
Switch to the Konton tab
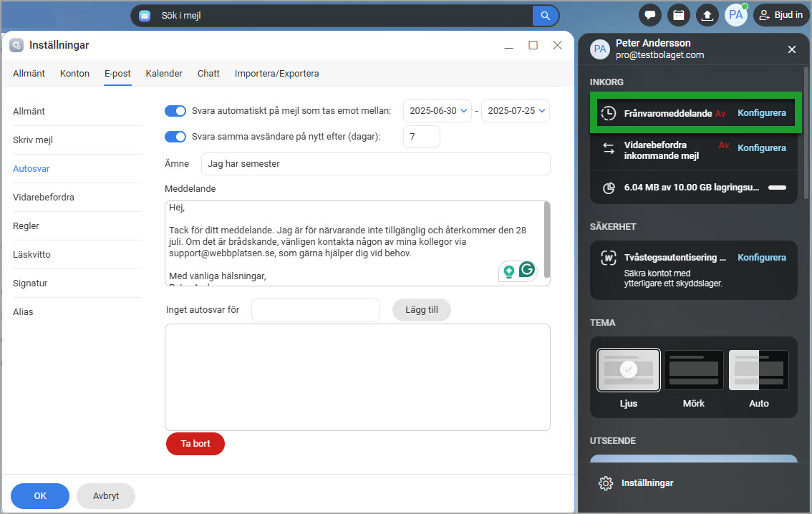74,74
